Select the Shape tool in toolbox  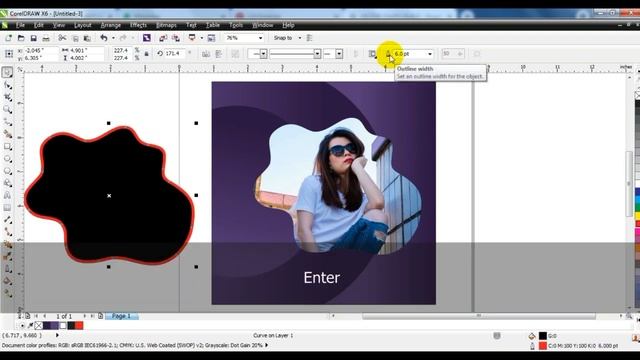click(x=7, y=85)
